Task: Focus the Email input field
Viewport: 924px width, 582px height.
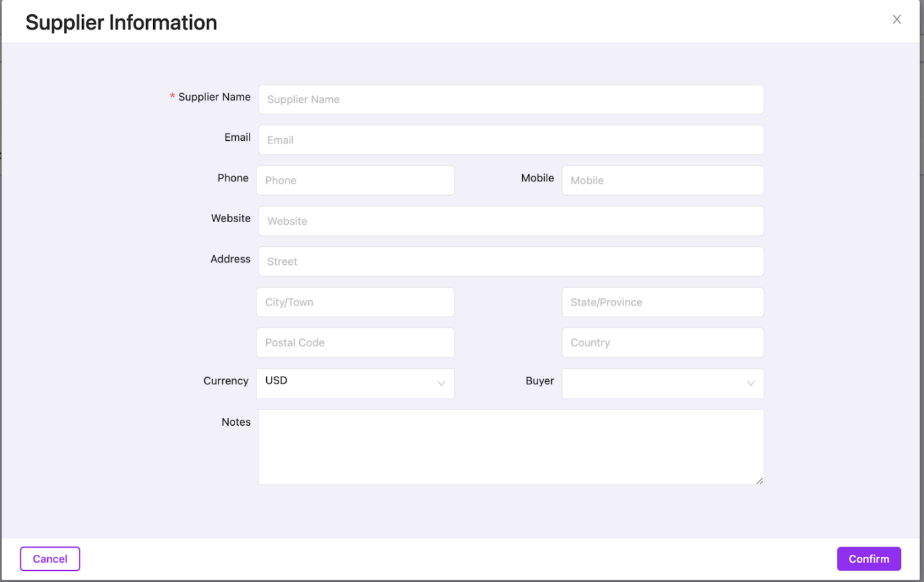Action: point(511,140)
